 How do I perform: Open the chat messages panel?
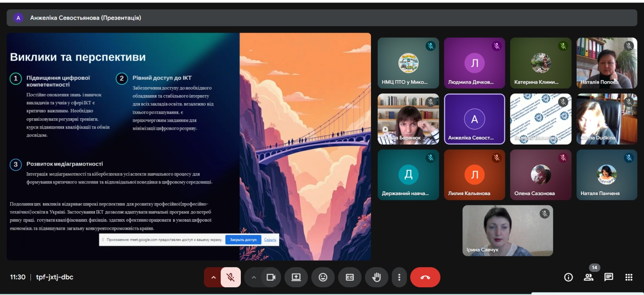pos(608,277)
